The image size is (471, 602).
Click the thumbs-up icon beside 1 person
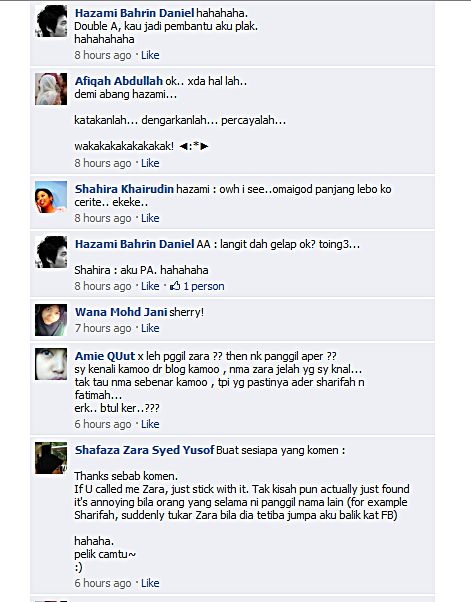pos(175,286)
